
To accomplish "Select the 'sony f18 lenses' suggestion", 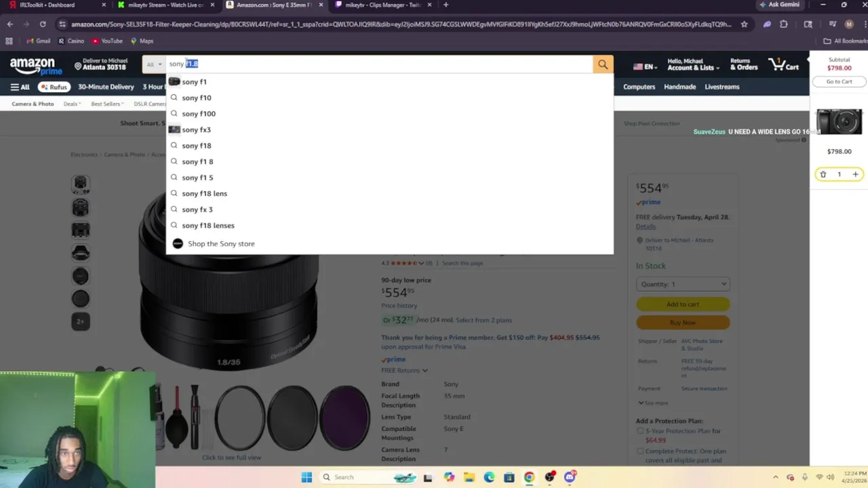I will click(x=389, y=225).
